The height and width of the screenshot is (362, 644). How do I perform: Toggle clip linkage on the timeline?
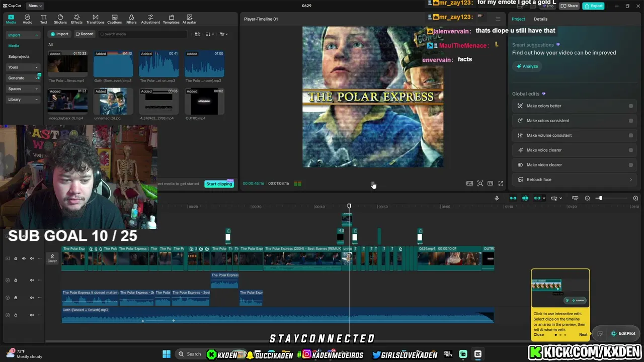click(537, 198)
